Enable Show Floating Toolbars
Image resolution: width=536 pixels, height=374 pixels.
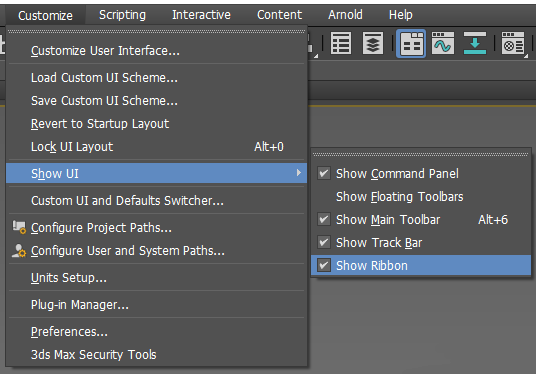pos(421,197)
